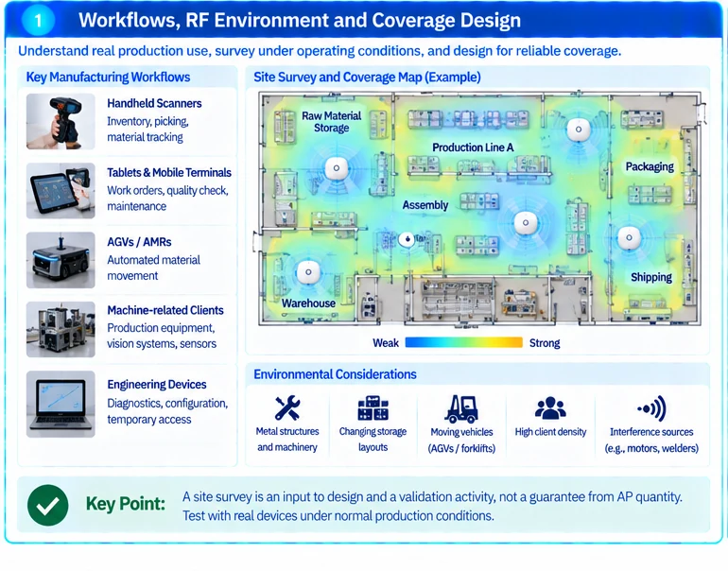Click the Machine-related Clients heading
Screen dimensions: 728x571
pyautogui.click(x=165, y=310)
